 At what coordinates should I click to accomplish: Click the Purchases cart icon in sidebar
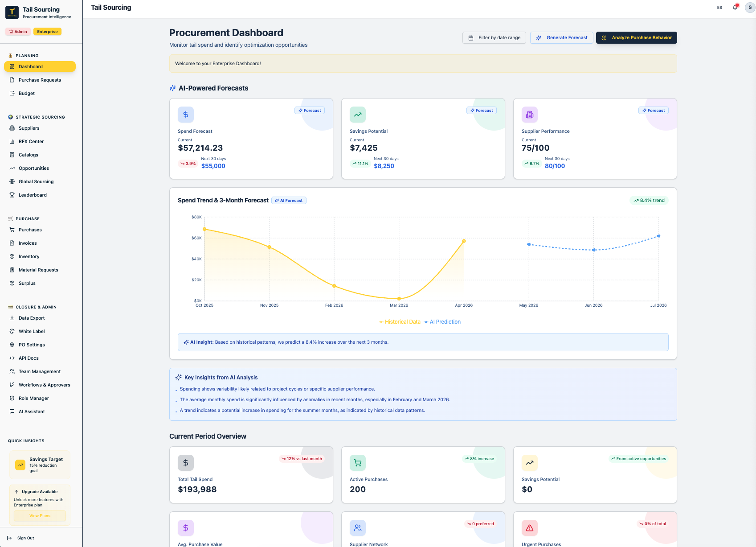(x=12, y=230)
